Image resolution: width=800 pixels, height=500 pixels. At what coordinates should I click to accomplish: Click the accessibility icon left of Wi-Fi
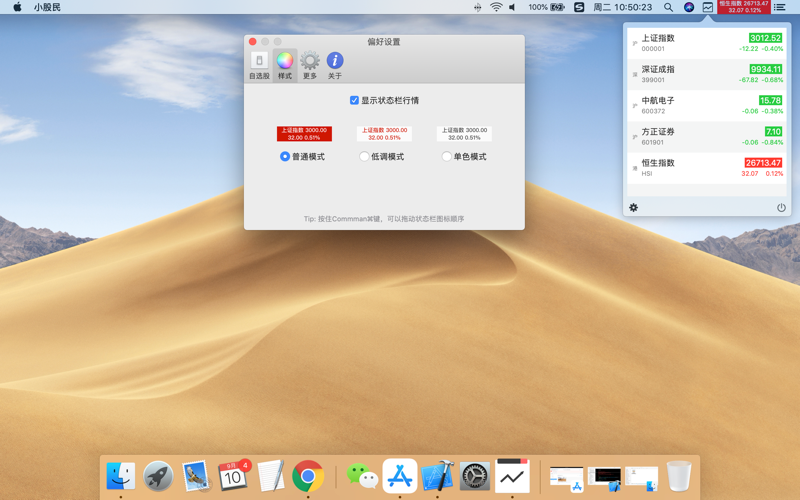click(478, 7)
